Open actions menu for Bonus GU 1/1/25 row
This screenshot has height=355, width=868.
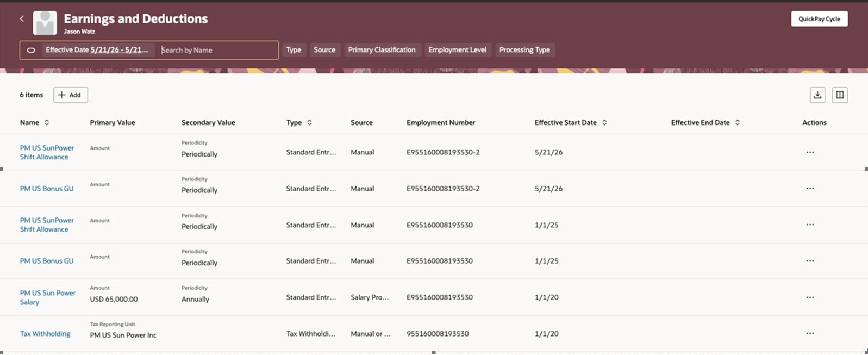click(810, 261)
